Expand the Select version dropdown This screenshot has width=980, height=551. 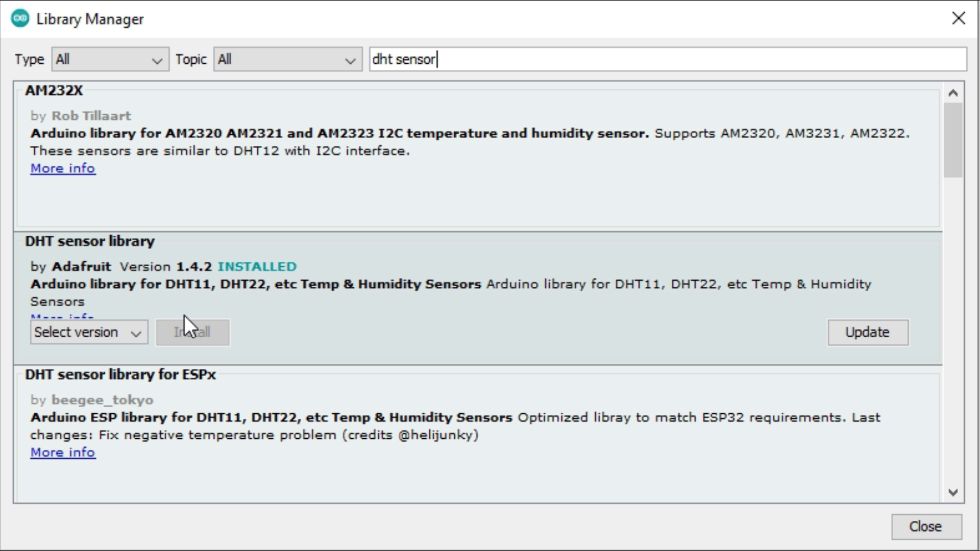89,333
